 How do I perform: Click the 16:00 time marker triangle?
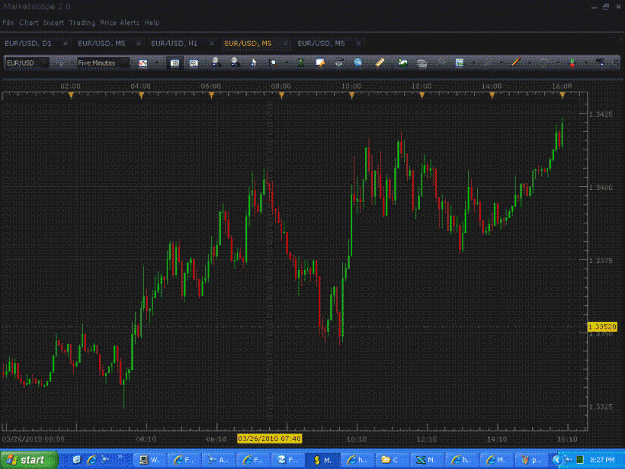[x=562, y=95]
